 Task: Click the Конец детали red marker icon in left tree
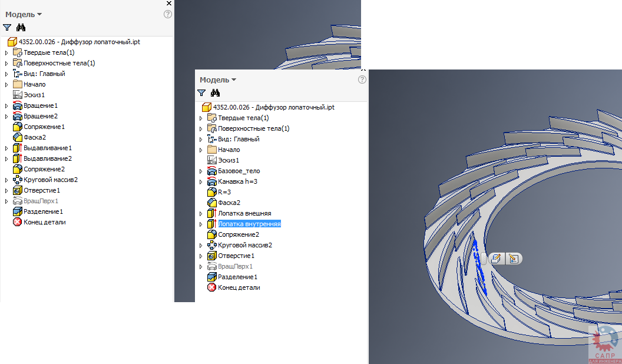[x=17, y=222]
